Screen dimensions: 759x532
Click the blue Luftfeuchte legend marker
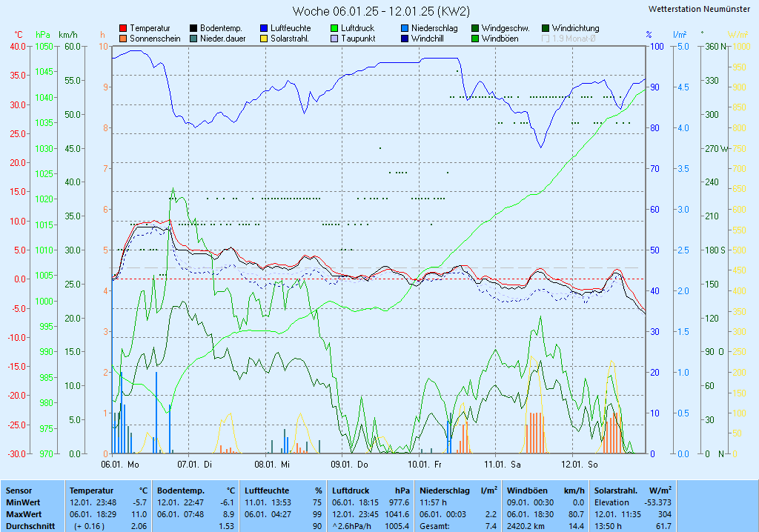[264, 28]
